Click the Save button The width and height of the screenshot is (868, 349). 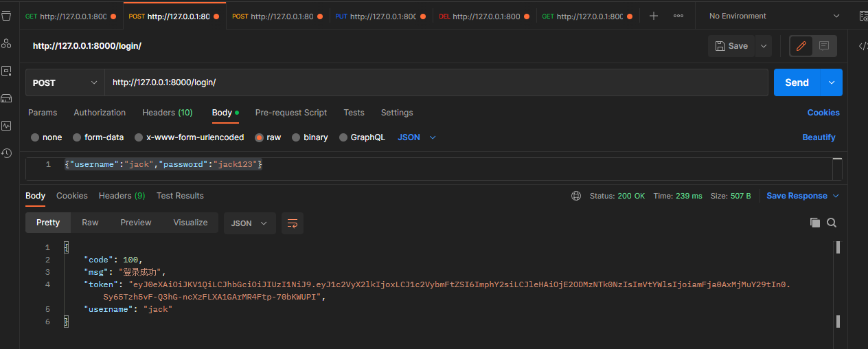(x=731, y=46)
